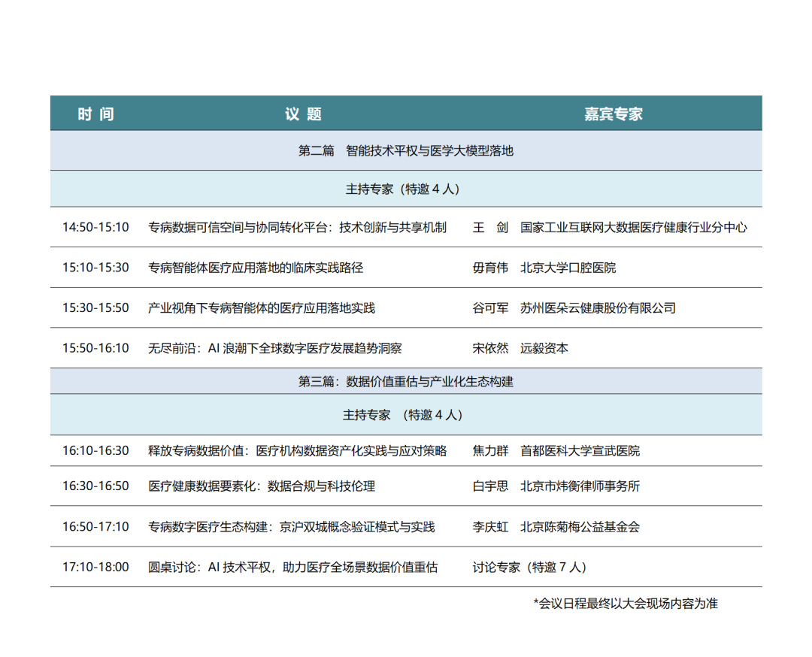Select time cell 16:50-17:10

tap(95, 527)
